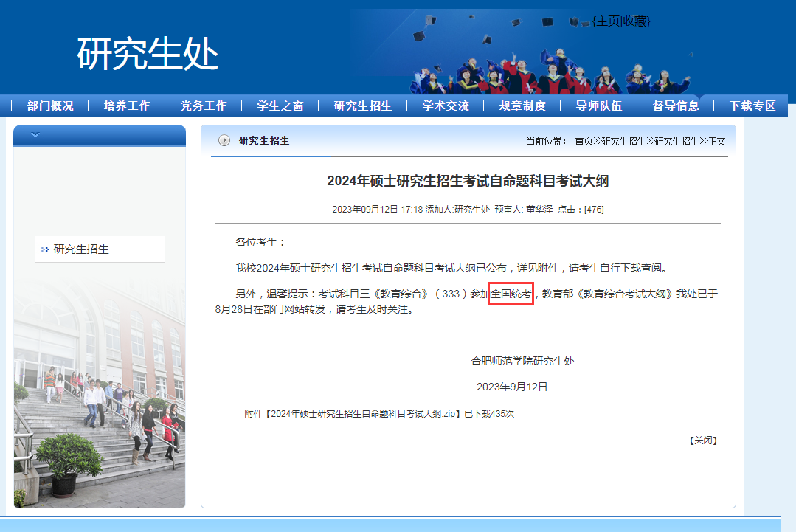Open the 培养工作 menu item
Viewport: 796px width, 532px height.
(127, 106)
